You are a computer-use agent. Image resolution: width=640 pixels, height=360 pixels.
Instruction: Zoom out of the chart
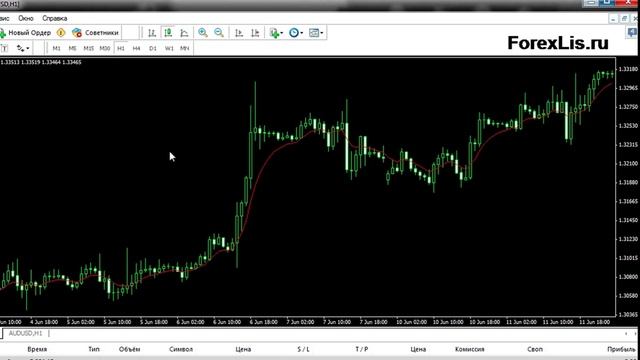pyautogui.click(x=219, y=33)
